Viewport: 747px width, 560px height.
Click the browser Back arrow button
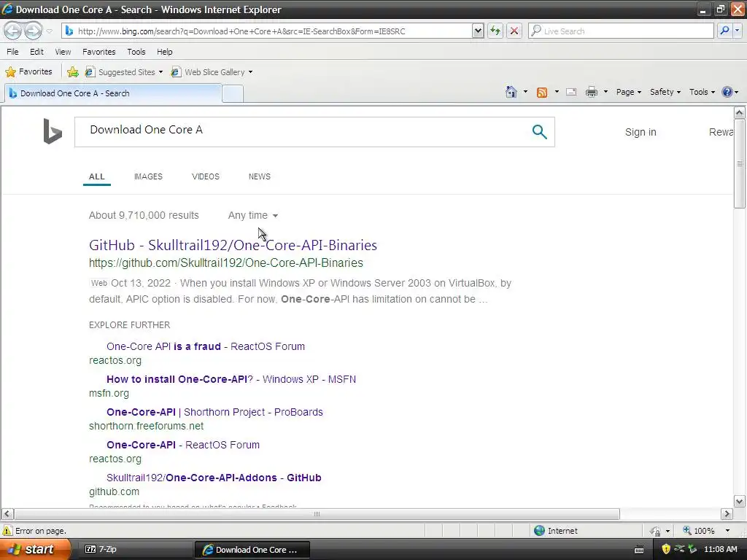(x=13, y=31)
